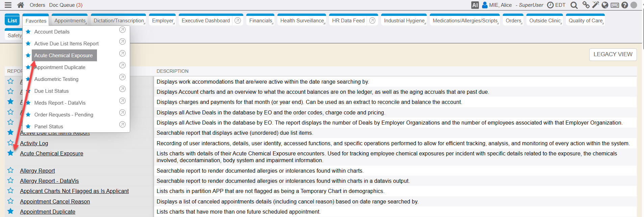The height and width of the screenshot is (217, 644).
Task: Open the hamburger main menu
Action: (x=8, y=5)
